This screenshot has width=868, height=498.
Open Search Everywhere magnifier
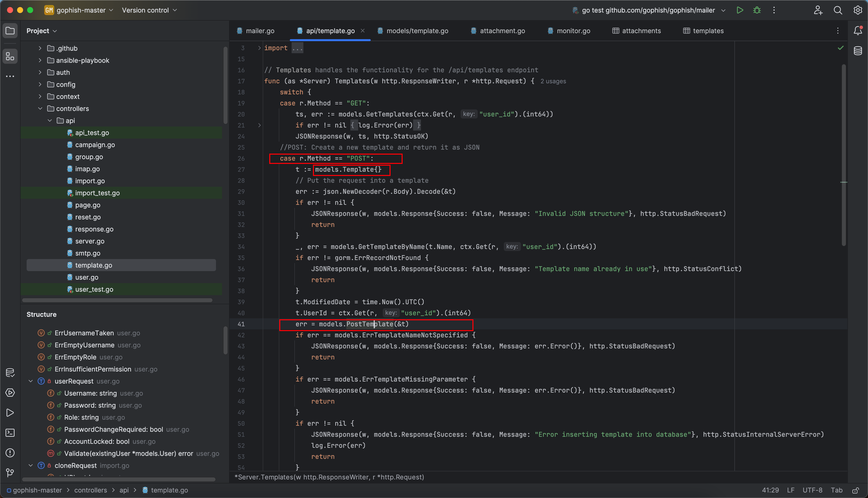[838, 10]
